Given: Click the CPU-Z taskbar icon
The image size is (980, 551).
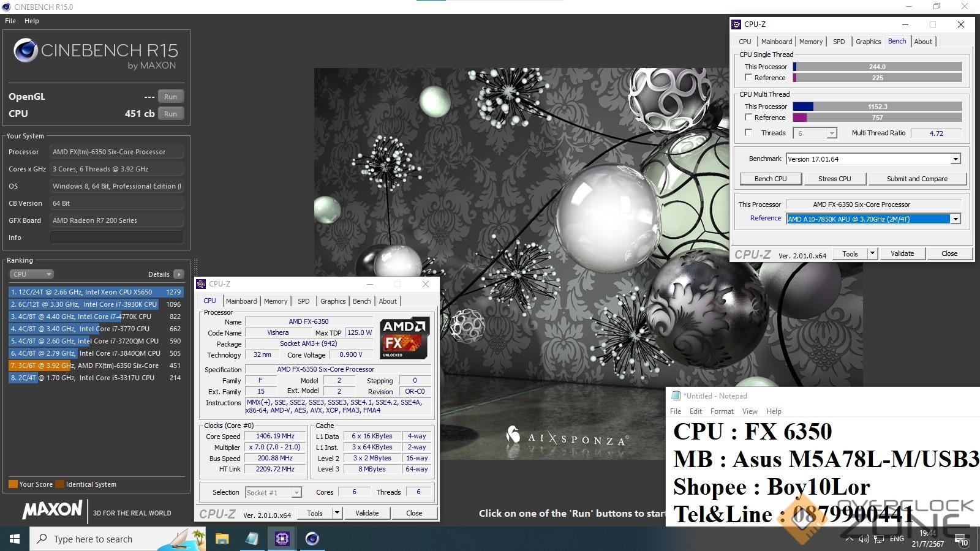Looking at the screenshot, I should coord(282,539).
